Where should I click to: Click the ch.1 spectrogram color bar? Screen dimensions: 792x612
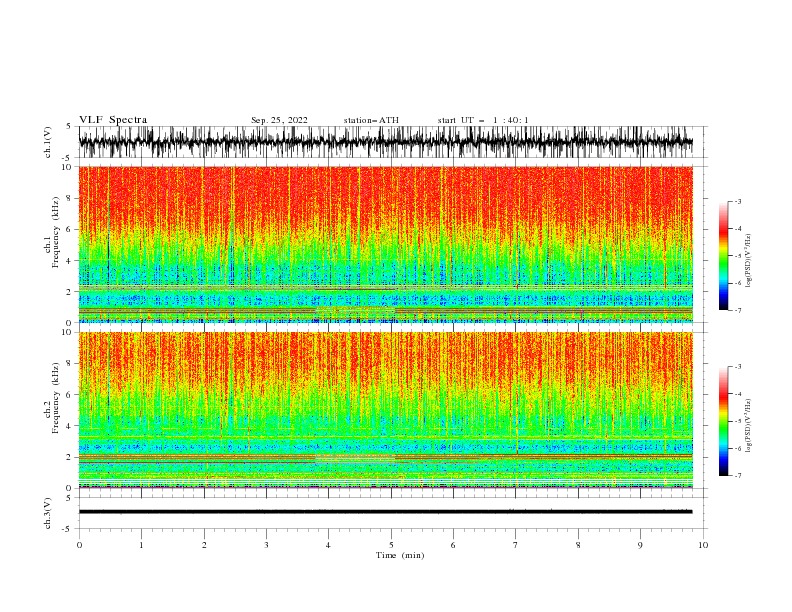pos(723,256)
